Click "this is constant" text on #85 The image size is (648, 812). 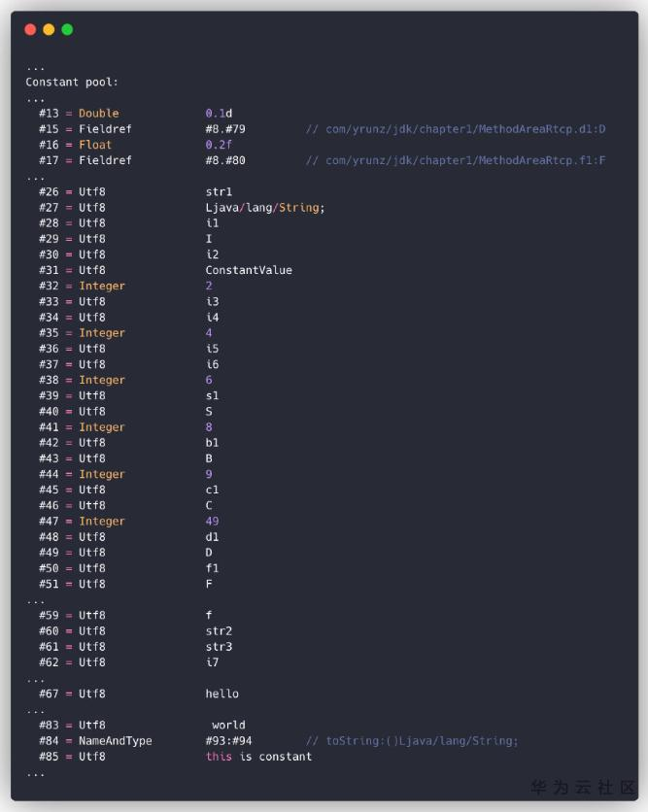tap(258, 757)
